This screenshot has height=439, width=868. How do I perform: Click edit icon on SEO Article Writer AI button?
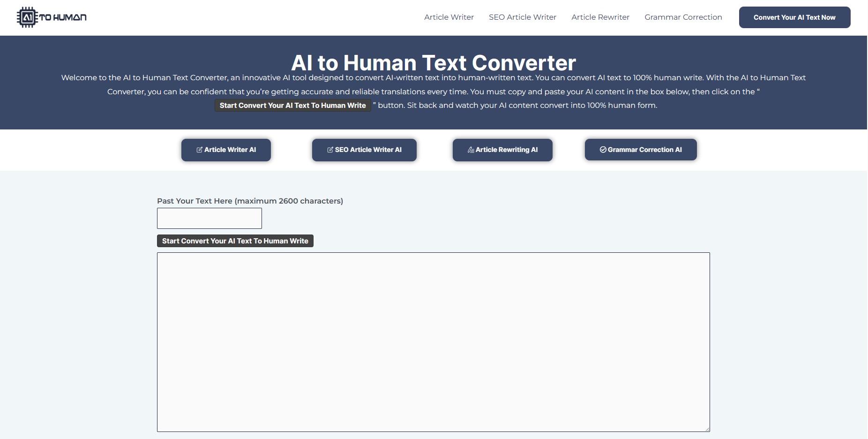(x=330, y=150)
